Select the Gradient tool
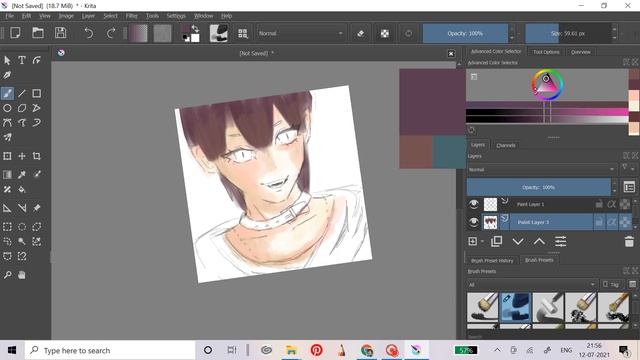Viewport: 640px width, 360px height. tap(7, 175)
